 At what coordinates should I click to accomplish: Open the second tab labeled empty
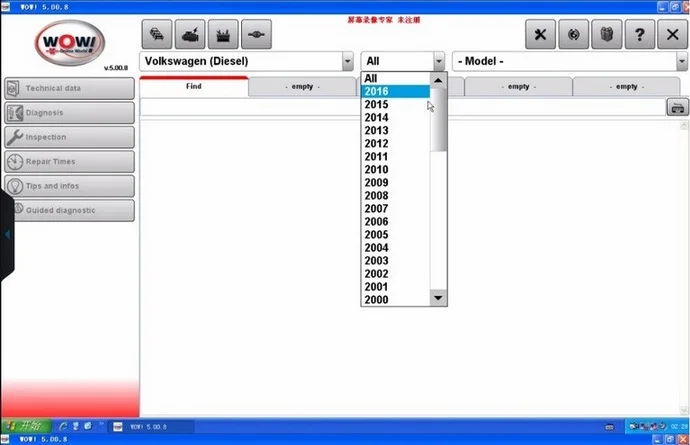pyautogui.click(x=302, y=87)
